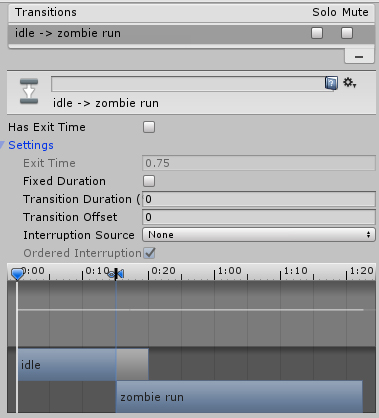The width and height of the screenshot is (379, 418).
Task: Click the 1:00 mark on timeline ruler
Action: pos(230,271)
